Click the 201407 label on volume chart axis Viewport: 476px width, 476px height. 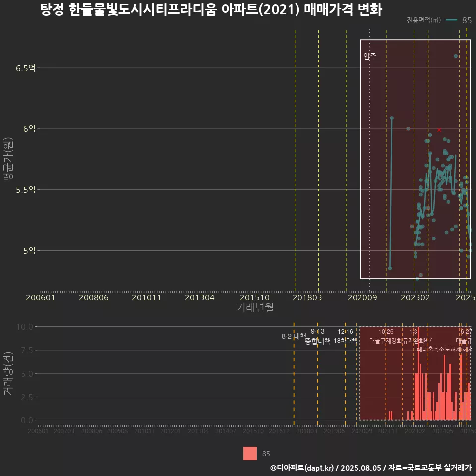coord(226,431)
